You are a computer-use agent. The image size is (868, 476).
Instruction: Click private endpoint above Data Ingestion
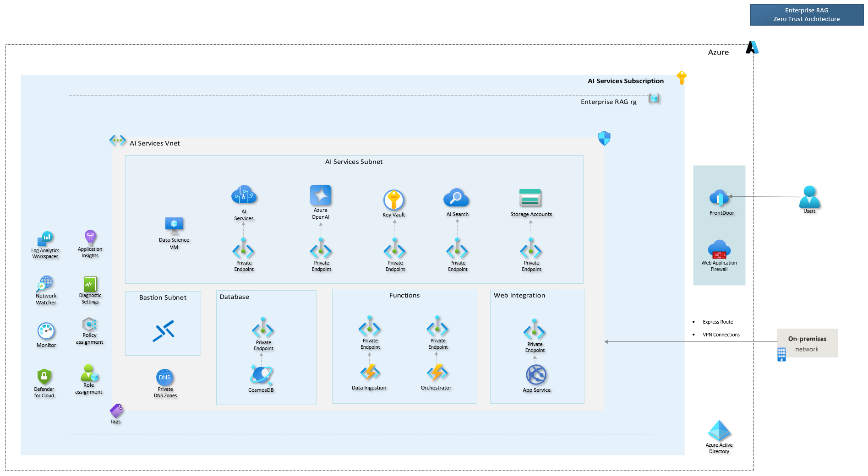click(370, 326)
